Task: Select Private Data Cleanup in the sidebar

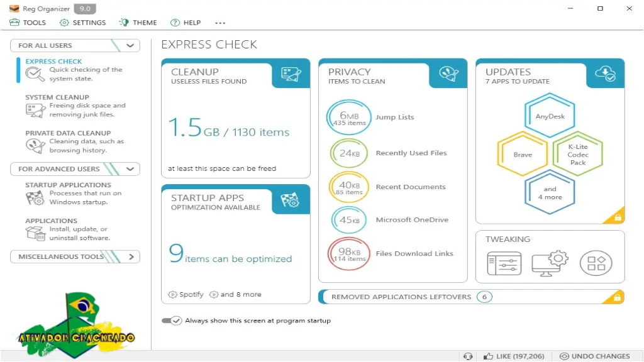Action: (76, 142)
